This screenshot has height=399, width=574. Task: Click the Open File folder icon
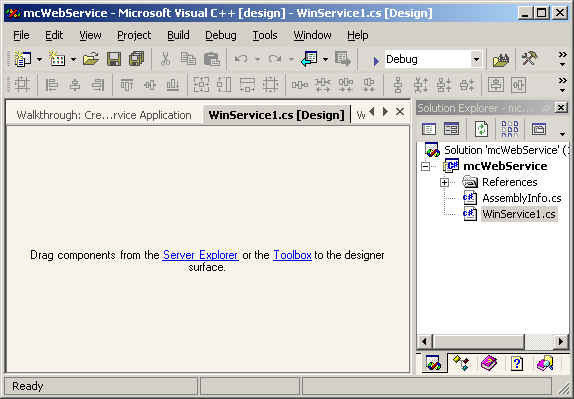91,59
